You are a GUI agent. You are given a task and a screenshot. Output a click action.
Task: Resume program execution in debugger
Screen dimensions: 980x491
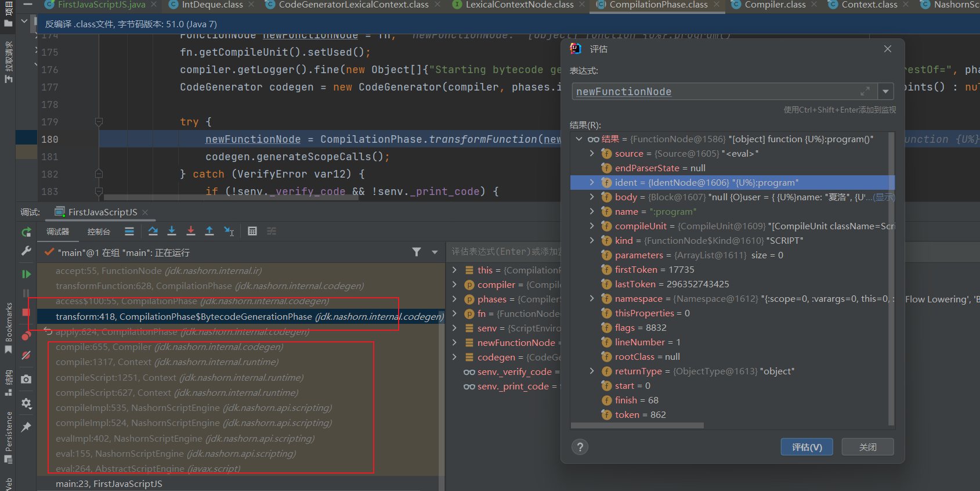click(x=26, y=274)
